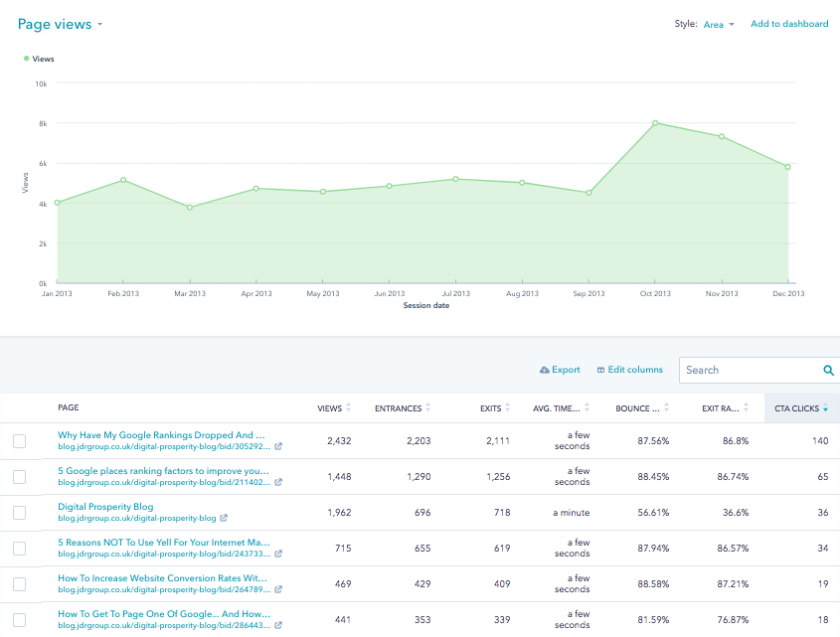Image resolution: width=840 pixels, height=637 pixels.
Task: Click the Edit columns icon
Action: pyautogui.click(x=600, y=371)
